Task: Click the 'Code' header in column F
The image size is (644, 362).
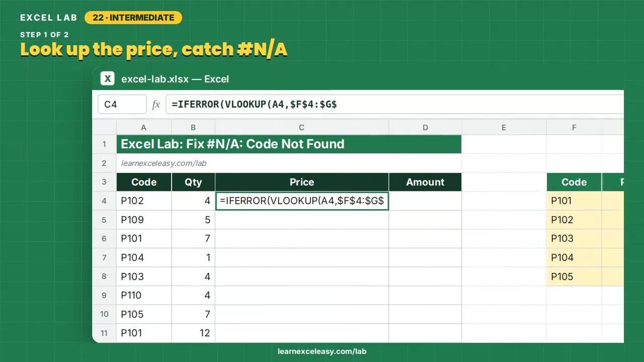Action: [x=574, y=182]
